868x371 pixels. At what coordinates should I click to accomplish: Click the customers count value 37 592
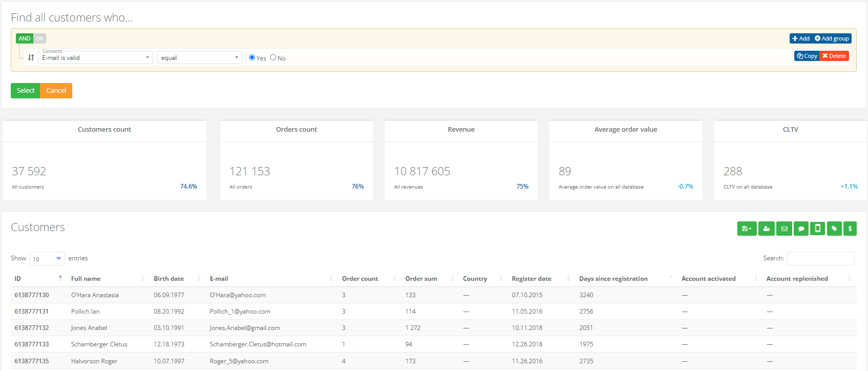point(29,171)
